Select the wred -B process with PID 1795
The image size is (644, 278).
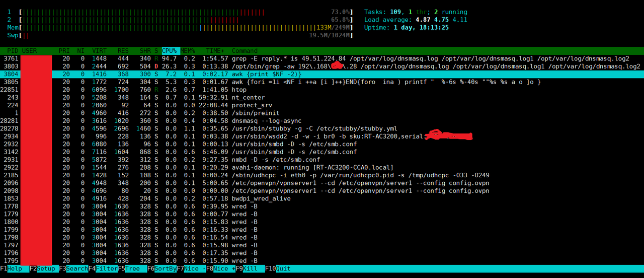click(322, 261)
